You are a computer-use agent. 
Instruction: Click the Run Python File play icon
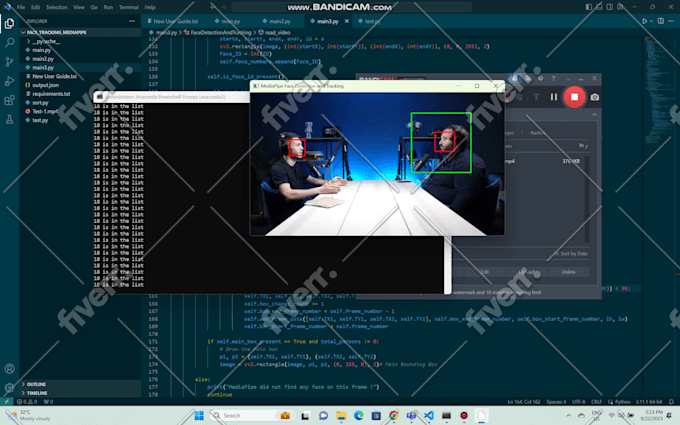tap(644, 21)
